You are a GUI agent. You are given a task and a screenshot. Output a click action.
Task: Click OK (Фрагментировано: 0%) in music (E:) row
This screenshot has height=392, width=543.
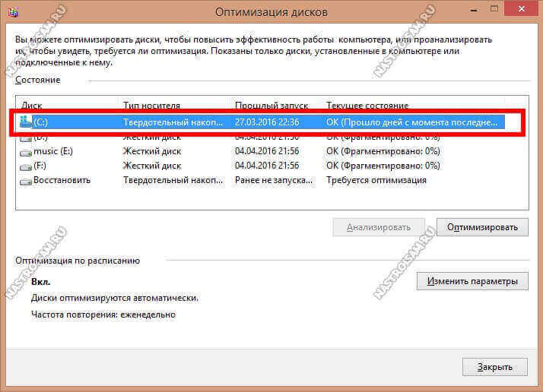coord(383,151)
